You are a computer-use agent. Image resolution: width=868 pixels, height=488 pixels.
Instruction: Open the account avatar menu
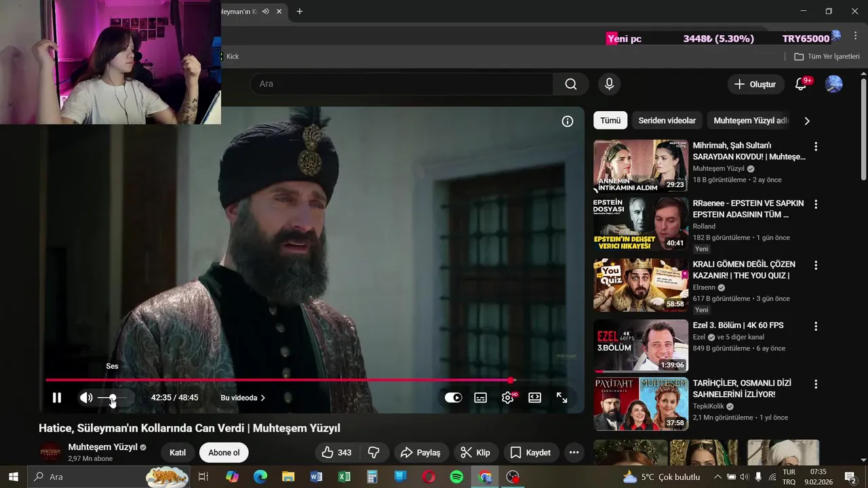[x=833, y=84]
